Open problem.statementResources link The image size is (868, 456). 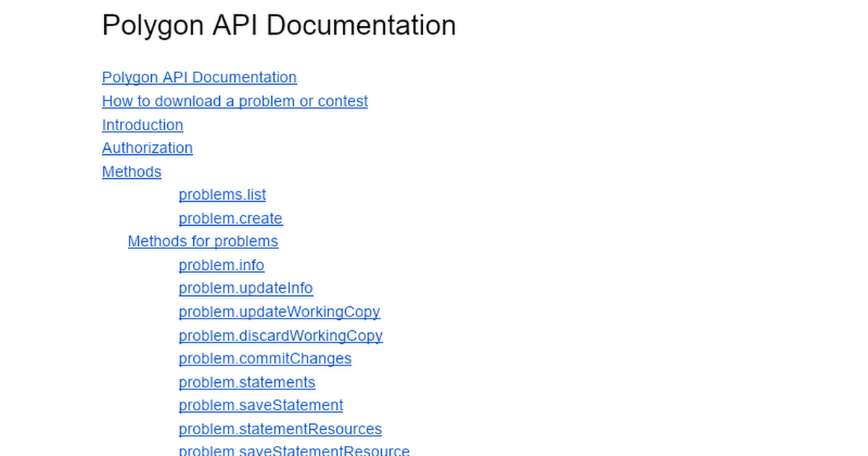[x=280, y=429]
